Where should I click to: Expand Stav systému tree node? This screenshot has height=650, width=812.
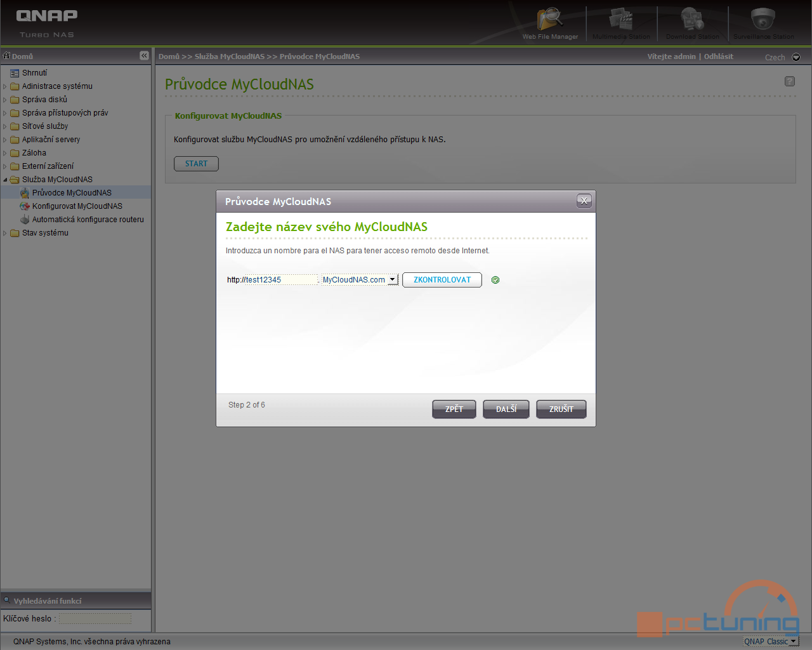click(x=5, y=233)
